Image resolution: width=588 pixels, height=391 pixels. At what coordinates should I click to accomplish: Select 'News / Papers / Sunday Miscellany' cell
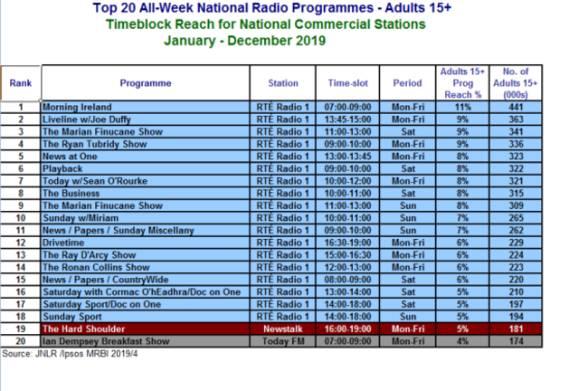pos(146,231)
